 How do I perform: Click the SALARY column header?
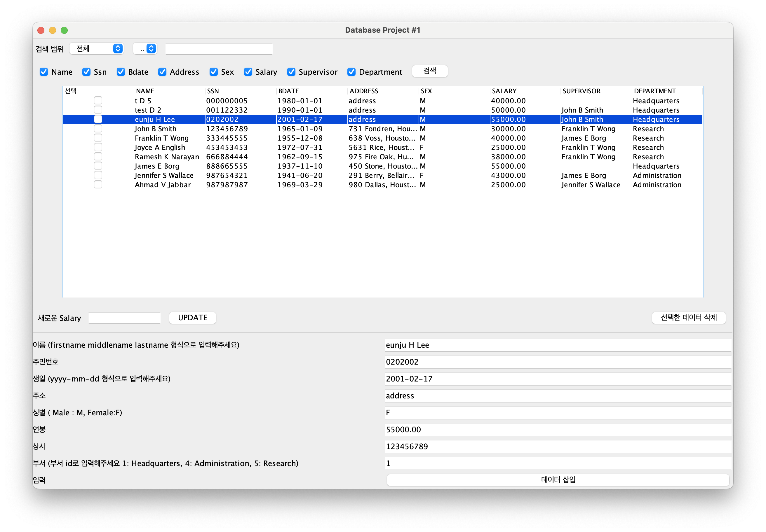pos(504,91)
